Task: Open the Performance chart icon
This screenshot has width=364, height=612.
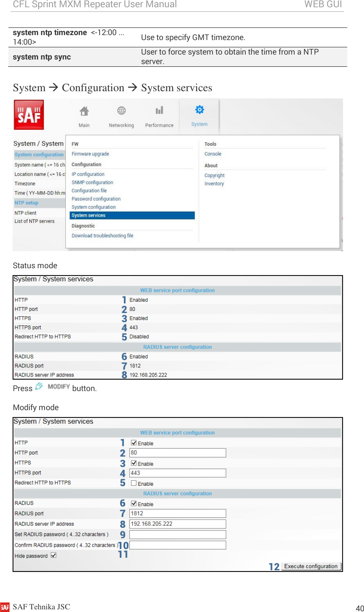Action: [159, 111]
